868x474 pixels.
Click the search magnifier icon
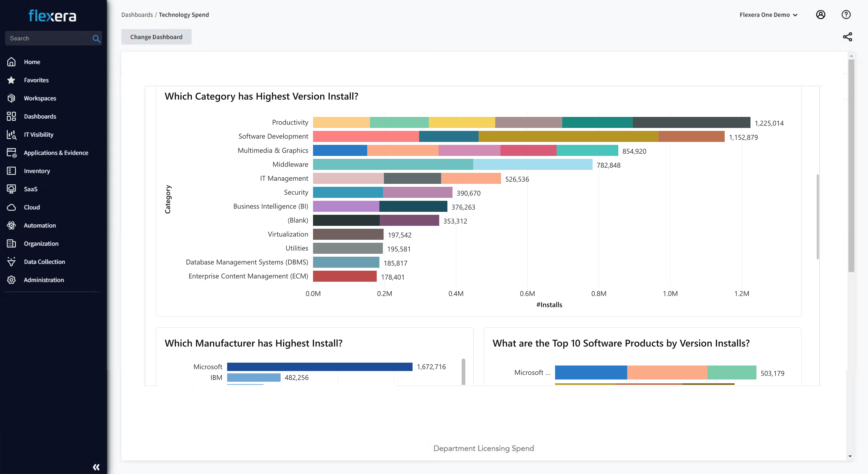(x=96, y=38)
